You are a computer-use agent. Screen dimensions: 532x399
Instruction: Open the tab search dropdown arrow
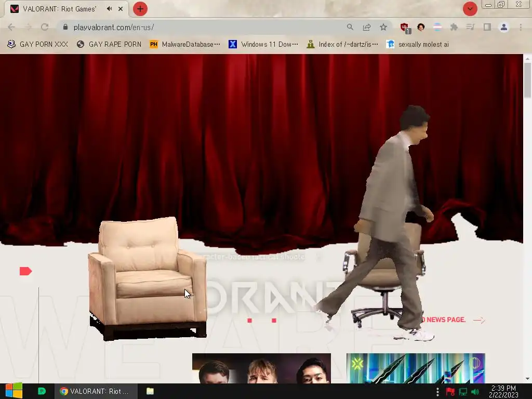470,9
